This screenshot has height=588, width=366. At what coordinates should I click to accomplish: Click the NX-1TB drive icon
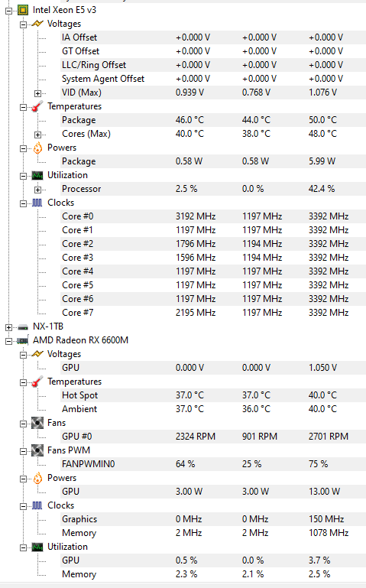pyautogui.click(x=23, y=327)
